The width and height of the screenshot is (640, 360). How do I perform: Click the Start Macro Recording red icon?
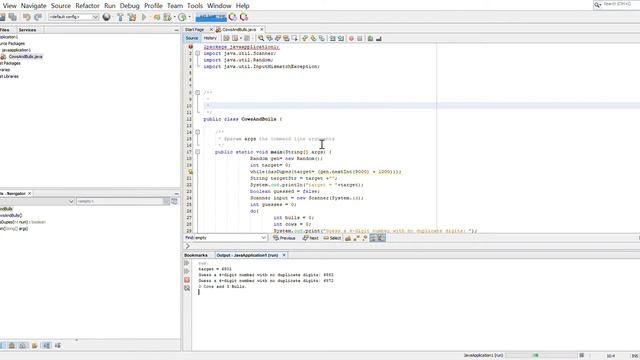tap(351, 38)
